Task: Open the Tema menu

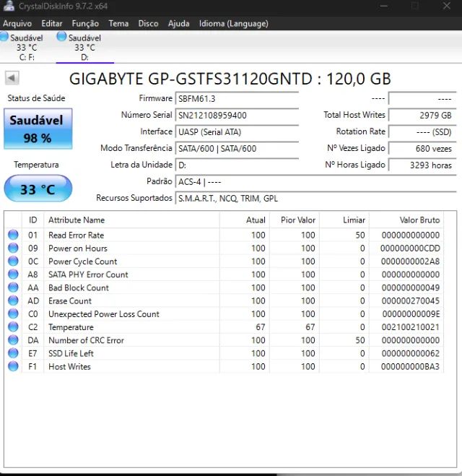Action: coord(118,23)
